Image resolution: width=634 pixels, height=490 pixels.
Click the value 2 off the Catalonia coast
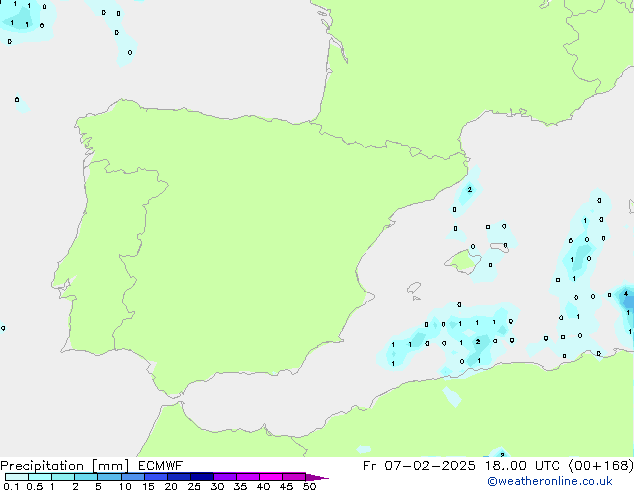coord(469,189)
